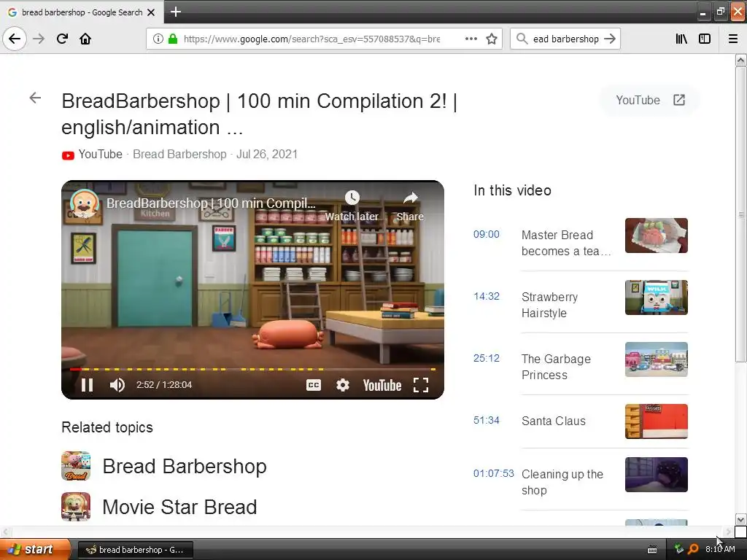The image size is (747, 560).
Task: Share the video from player
Action: [x=410, y=206]
